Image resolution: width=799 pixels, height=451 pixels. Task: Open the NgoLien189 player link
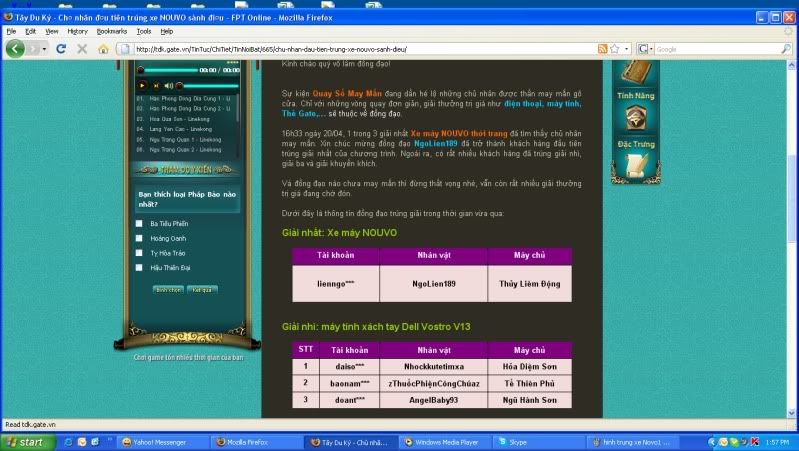436,143
